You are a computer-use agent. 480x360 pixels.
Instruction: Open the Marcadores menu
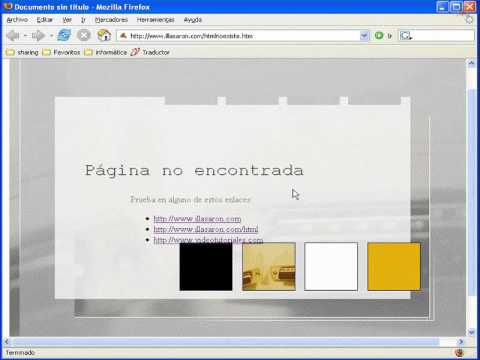[111, 20]
